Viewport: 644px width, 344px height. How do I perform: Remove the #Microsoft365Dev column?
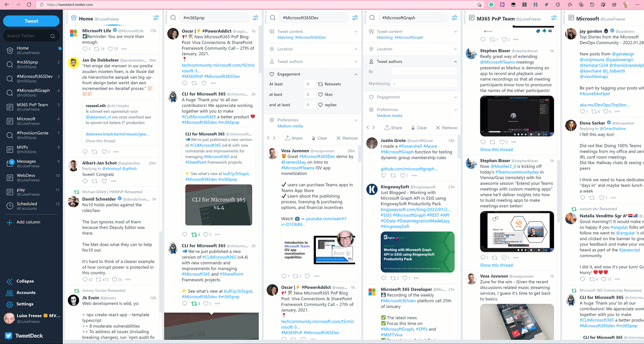[x=347, y=138]
